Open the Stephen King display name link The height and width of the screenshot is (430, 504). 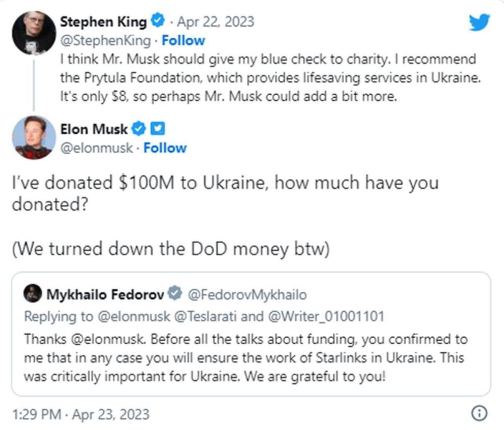(103, 22)
